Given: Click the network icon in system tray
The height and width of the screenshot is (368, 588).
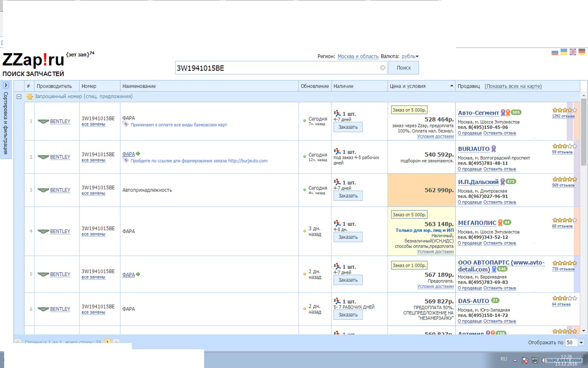Looking at the screenshot, I should [535, 360].
